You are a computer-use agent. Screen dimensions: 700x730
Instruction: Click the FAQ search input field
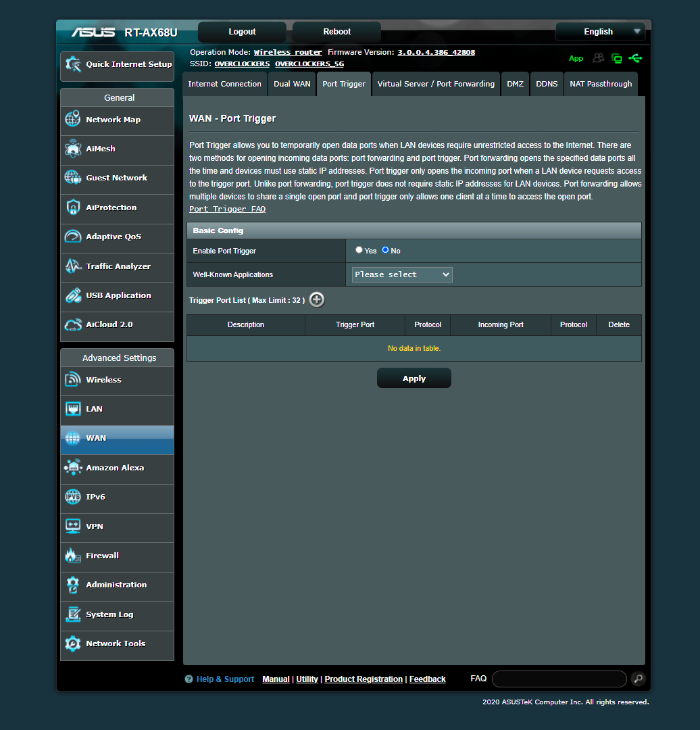click(559, 679)
